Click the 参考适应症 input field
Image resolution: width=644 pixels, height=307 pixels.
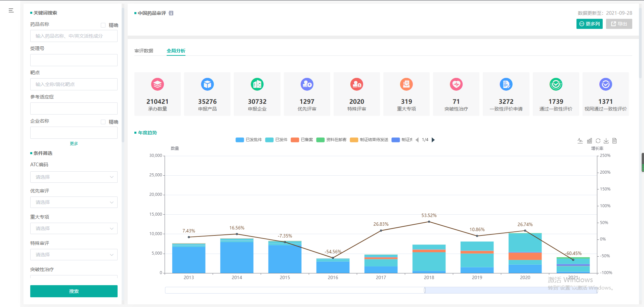coord(74,108)
